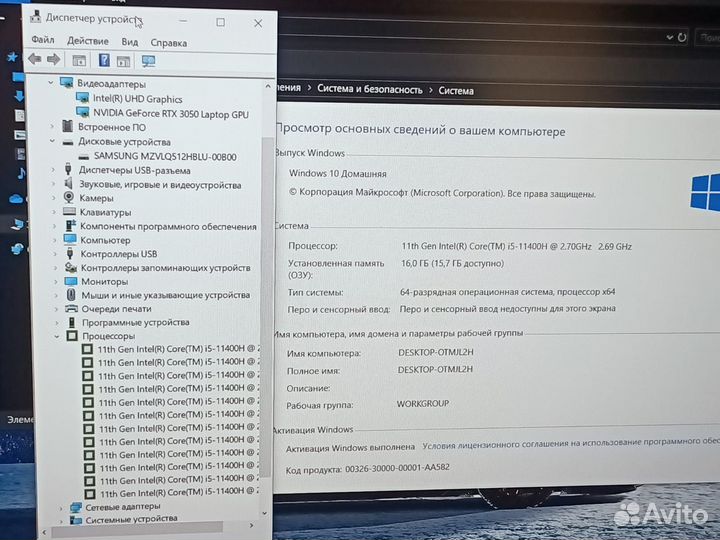Click the Сетевые адаптеры network icon
This screenshot has height=540, width=720.
[75, 507]
